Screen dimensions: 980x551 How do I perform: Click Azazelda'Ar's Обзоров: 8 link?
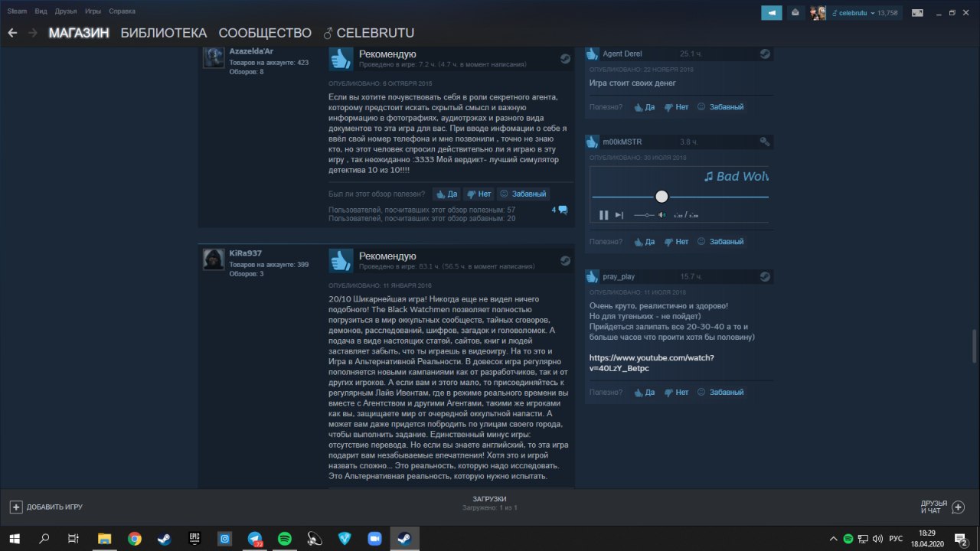(x=247, y=72)
